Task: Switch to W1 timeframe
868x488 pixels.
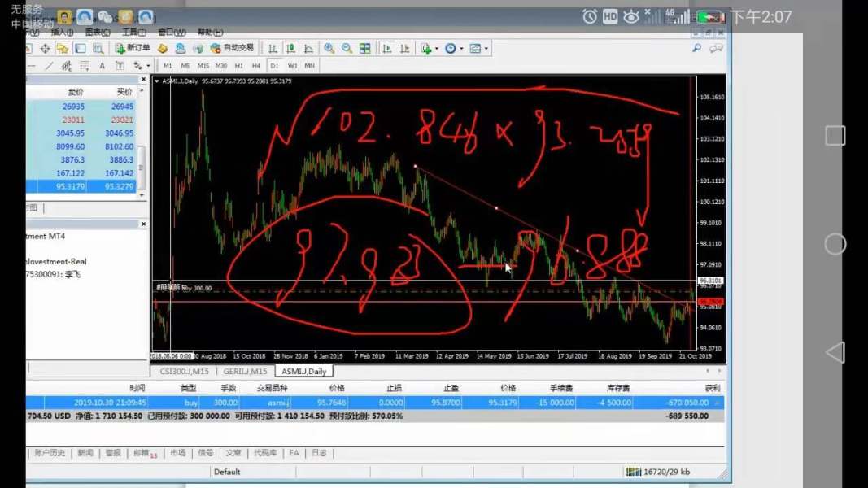Action: tap(292, 66)
